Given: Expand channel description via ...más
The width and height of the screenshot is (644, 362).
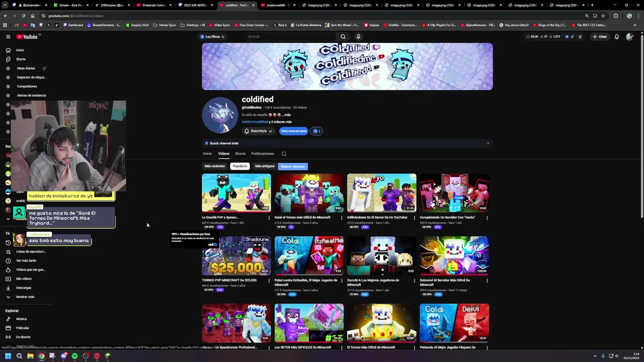Looking at the screenshot, I should (x=286, y=115).
